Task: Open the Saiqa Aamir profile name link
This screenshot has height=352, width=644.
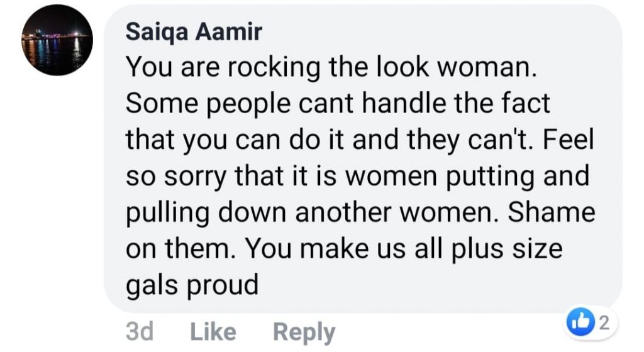Action: (194, 31)
